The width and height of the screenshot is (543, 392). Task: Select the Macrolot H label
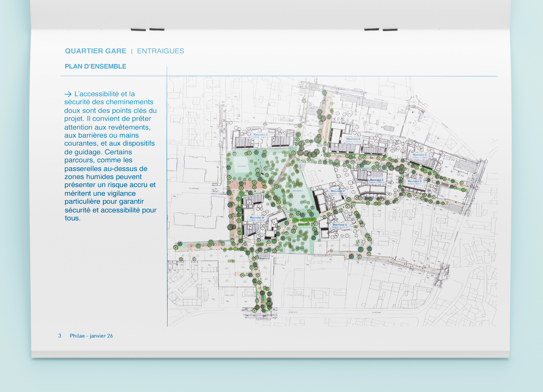(257, 217)
